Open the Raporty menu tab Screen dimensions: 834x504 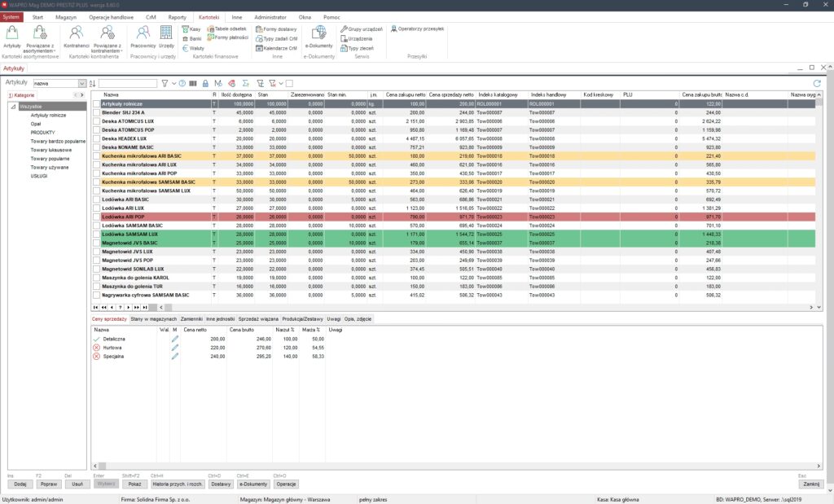tap(176, 16)
